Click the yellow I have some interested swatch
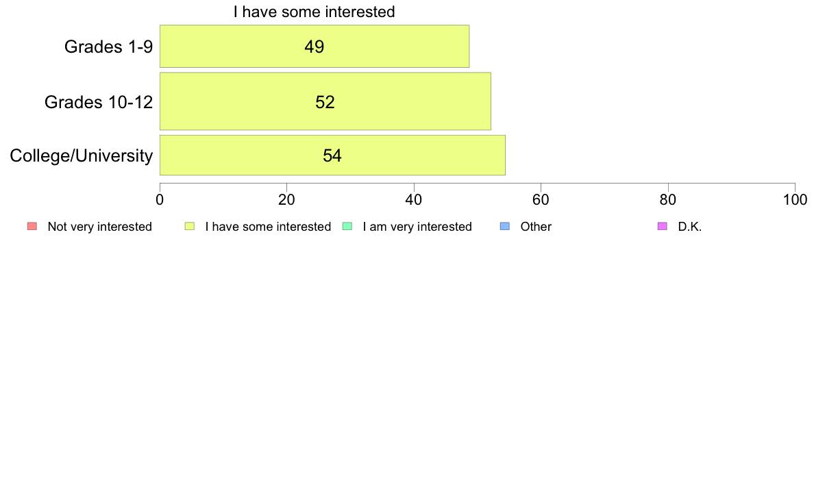The height and width of the screenshot is (504, 814). click(190, 226)
